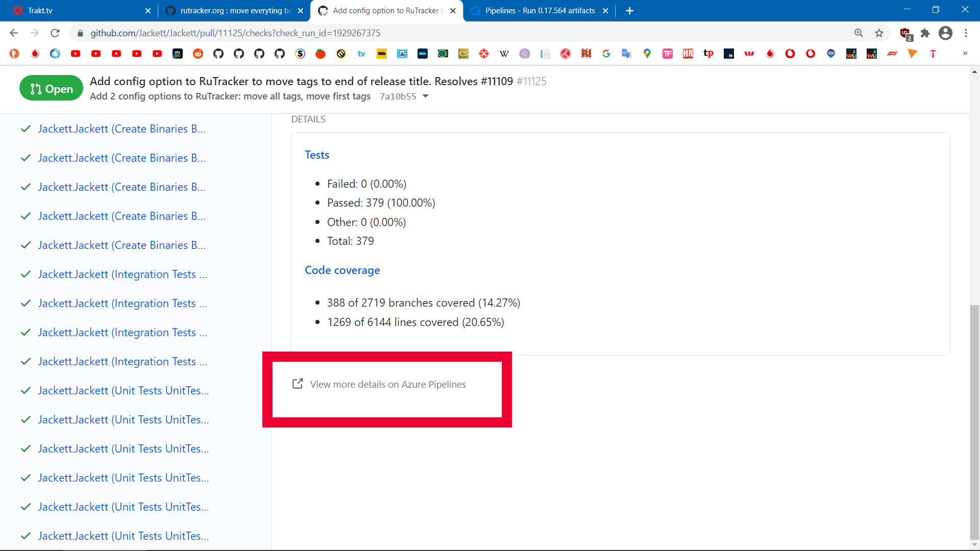The height and width of the screenshot is (551, 980).
Task: Open the Chrome profile avatar
Action: (x=946, y=33)
